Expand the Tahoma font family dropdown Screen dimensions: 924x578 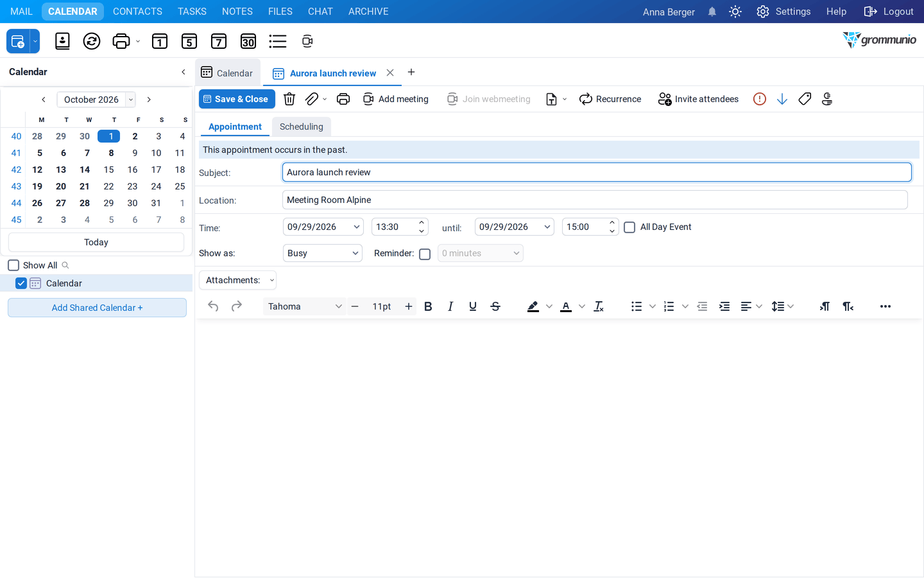click(x=305, y=306)
